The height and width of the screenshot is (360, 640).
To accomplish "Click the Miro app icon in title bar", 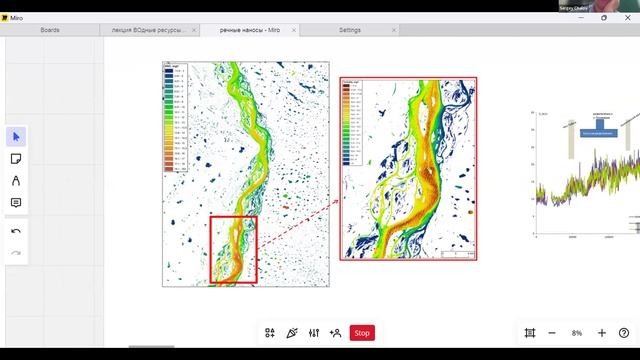I will point(5,18).
